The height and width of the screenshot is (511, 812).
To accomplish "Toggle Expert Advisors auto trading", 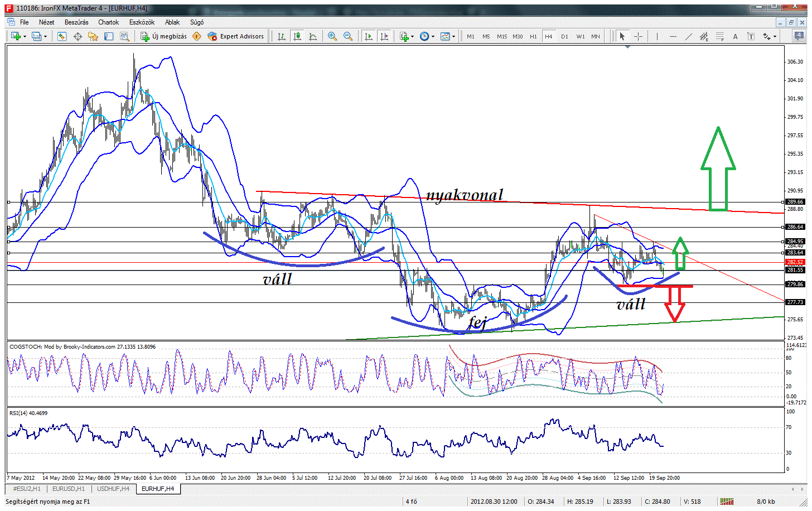I will [x=236, y=36].
